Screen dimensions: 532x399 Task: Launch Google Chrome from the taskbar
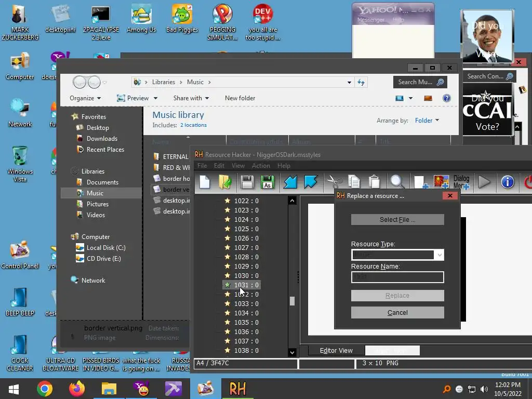coord(45,389)
